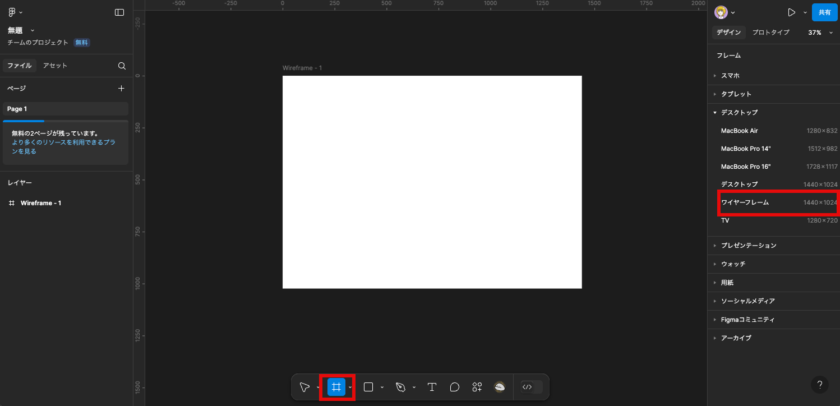Toggle the sidebar collapse icon

[x=119, y=13]
